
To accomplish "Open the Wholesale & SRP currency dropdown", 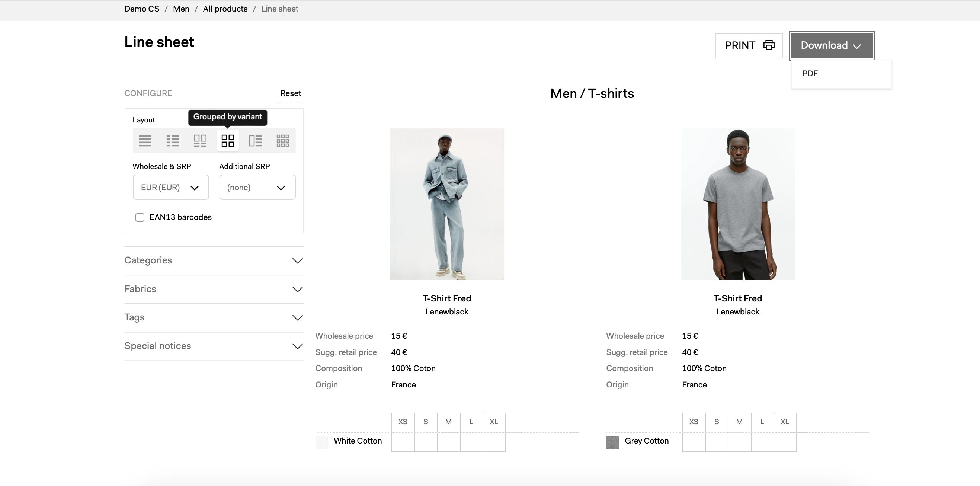I will pyautogui.click(x=171, y=187).
